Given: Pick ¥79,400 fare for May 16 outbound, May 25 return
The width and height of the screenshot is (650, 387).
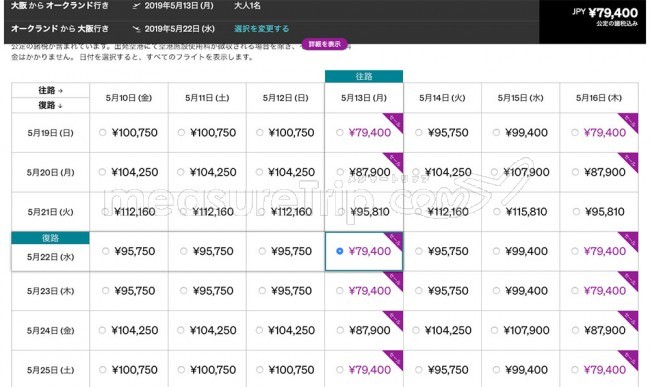Looking at the screenshot, I should pyautogui.click(x=599, y=370).
